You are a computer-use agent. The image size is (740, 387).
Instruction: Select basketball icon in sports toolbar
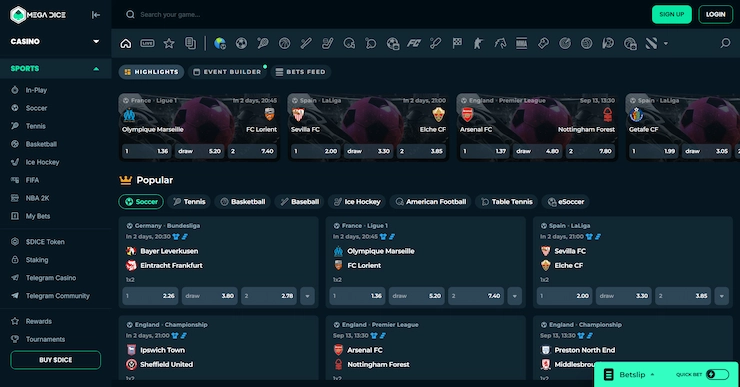[285, 43]
